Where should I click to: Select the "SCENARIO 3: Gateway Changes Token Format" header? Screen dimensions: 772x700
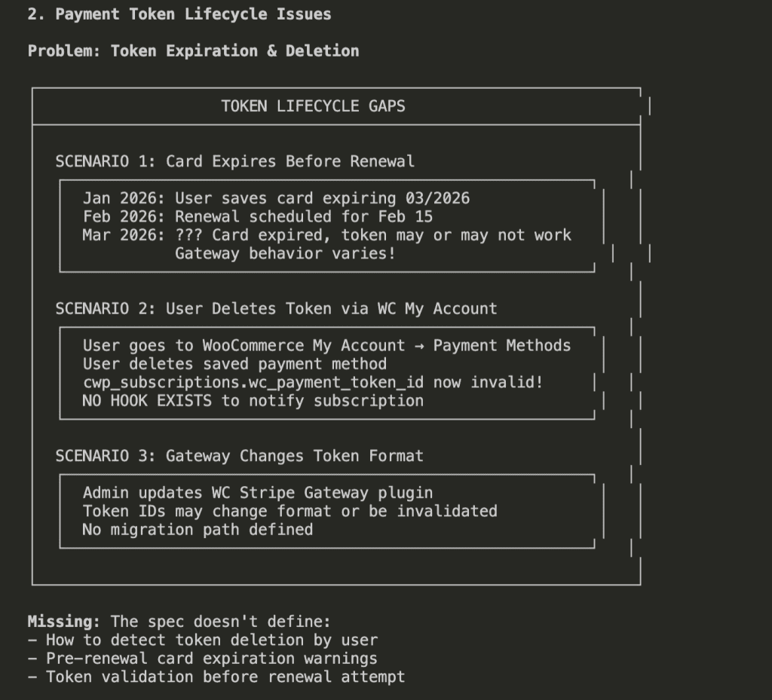238,456
